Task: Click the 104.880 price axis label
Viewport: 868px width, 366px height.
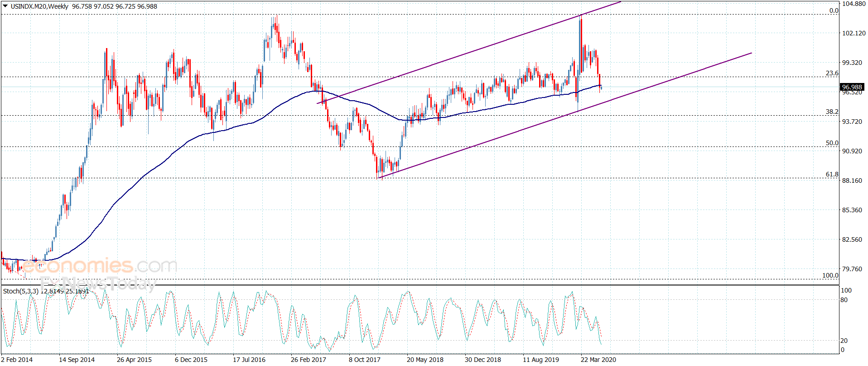Action: click(x=854, y=4)
